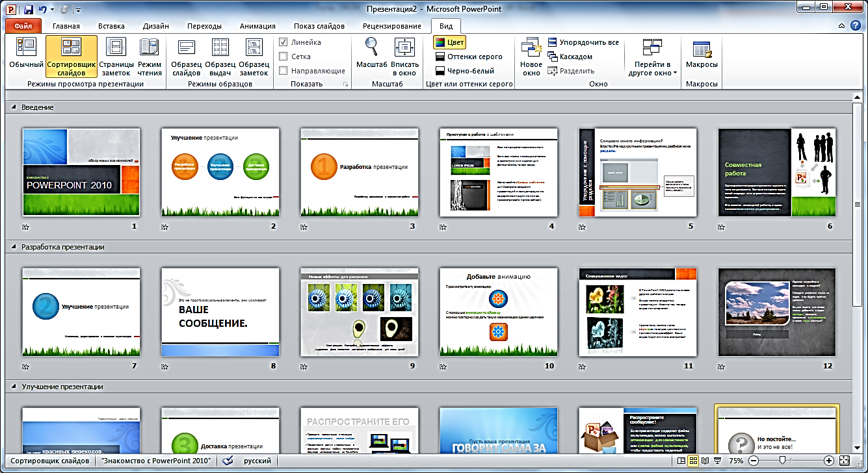This screenshot has height=473, width=868.
Task: Select slide 12 thumbnail with landscape photo
Action: pos(777,312)
